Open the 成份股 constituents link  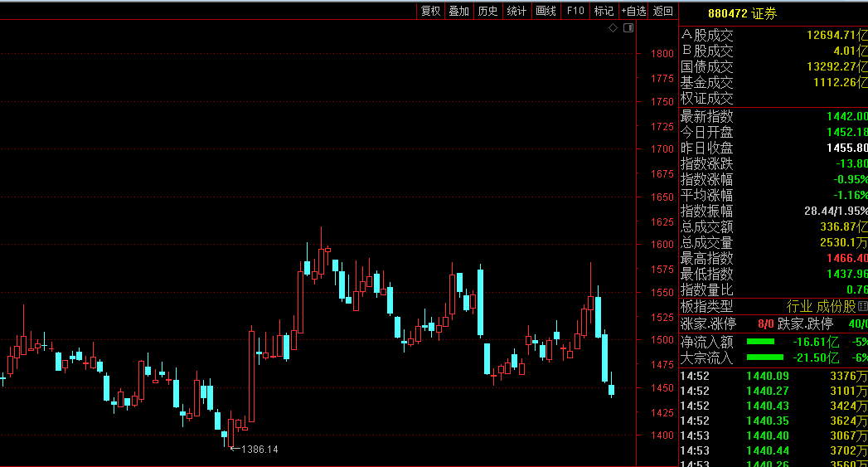pyautogui.click(x=836, y=306)
